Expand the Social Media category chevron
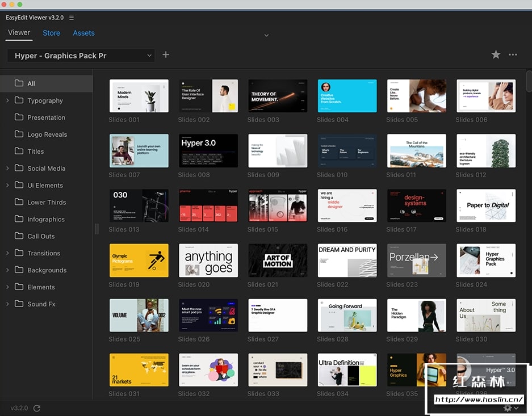The height and width of the screenshot is (416, 532). pyautogui.click(x=7, y=169)
